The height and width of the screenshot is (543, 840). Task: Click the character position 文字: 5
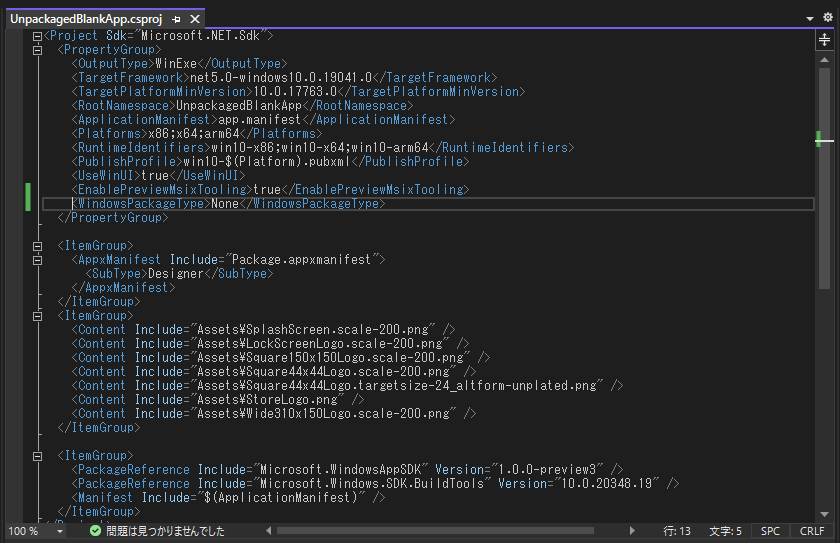tap(725, 531)
